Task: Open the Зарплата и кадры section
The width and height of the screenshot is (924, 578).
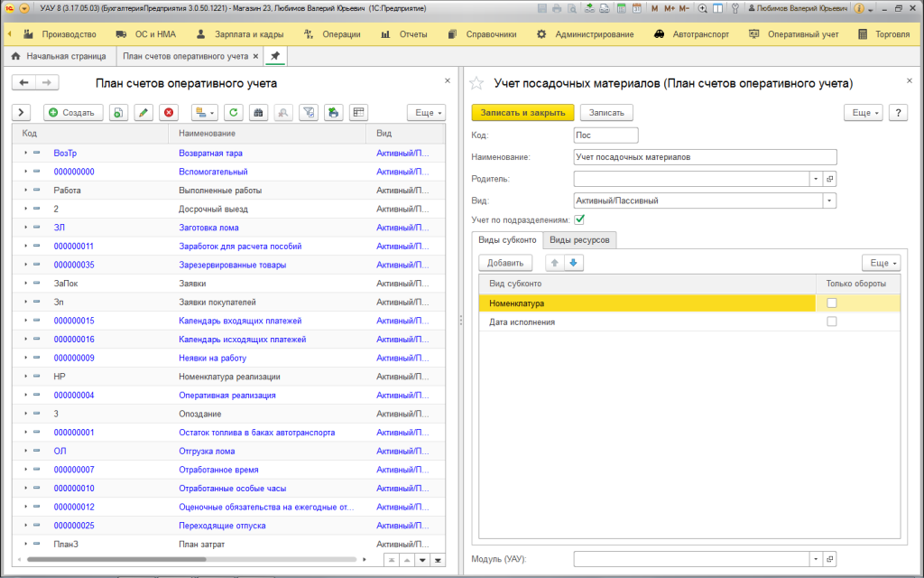Action: pos(240,34)
